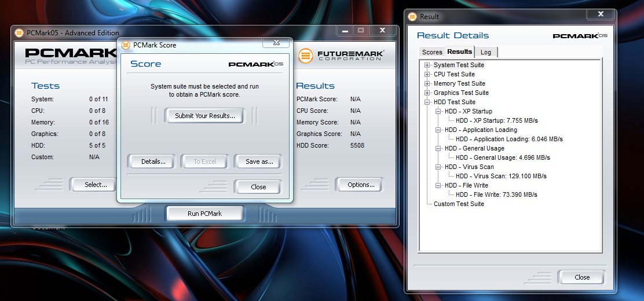Collapse the HDD - Virus Scan node
644x301 pixels.
coord(438,167)
